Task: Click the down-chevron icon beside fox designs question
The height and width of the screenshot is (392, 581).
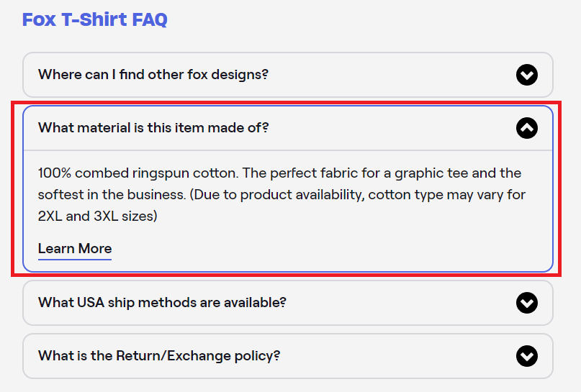Action: point(526,75)
